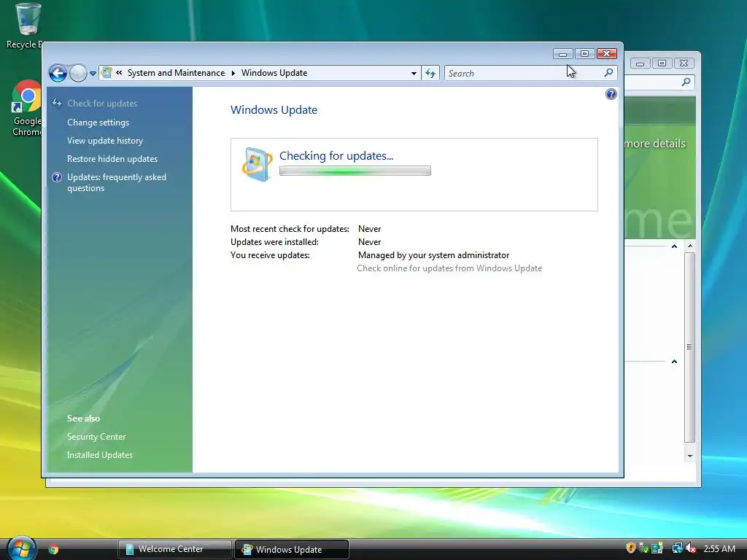Expand arrow between System and Maintenance and Windows Update
The height and width of the screenshot is (560, 747).
pyautogui.click(x=233, y=73)
